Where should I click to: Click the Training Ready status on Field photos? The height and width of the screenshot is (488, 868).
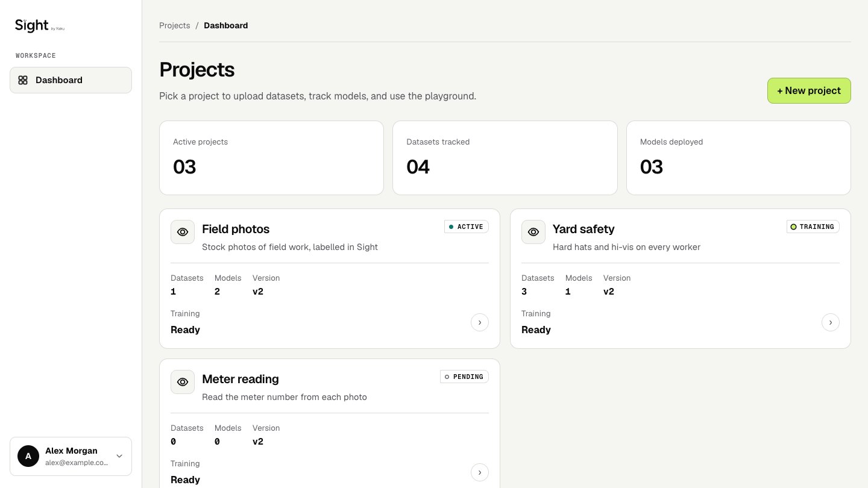(x=185, y=330)
